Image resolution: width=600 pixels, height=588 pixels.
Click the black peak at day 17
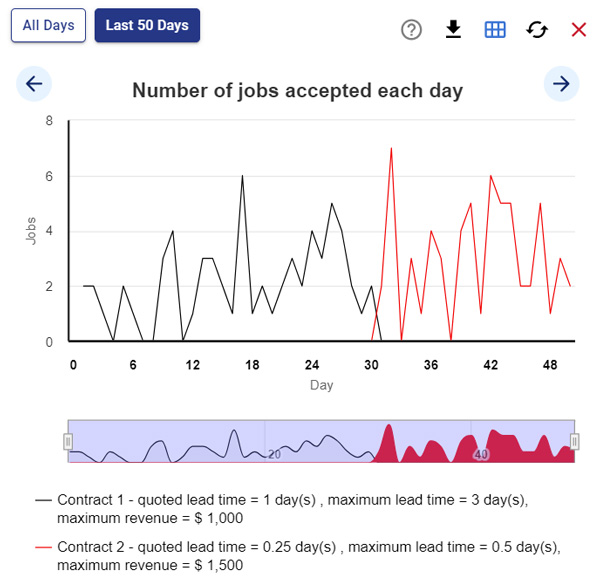point(242,176)
